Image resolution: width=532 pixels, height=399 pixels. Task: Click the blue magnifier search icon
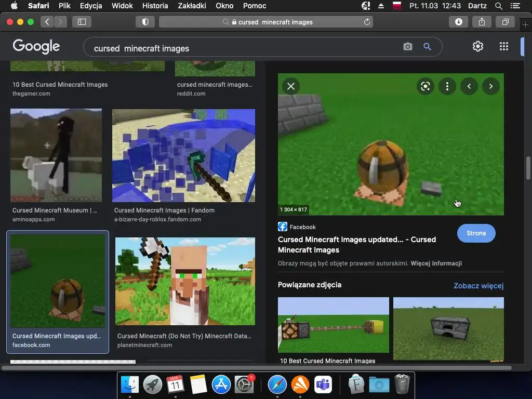[x=427, y=46]
